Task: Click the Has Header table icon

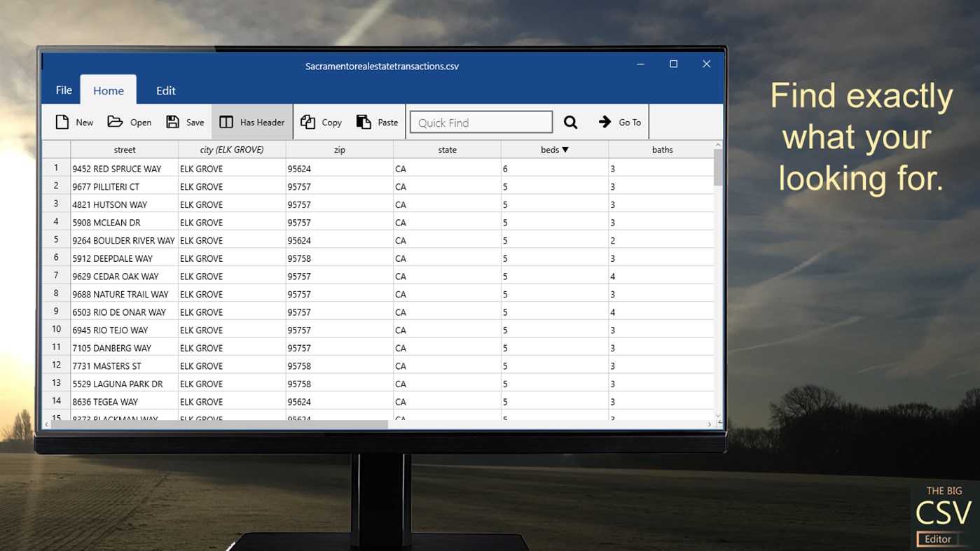Action: 226,121
